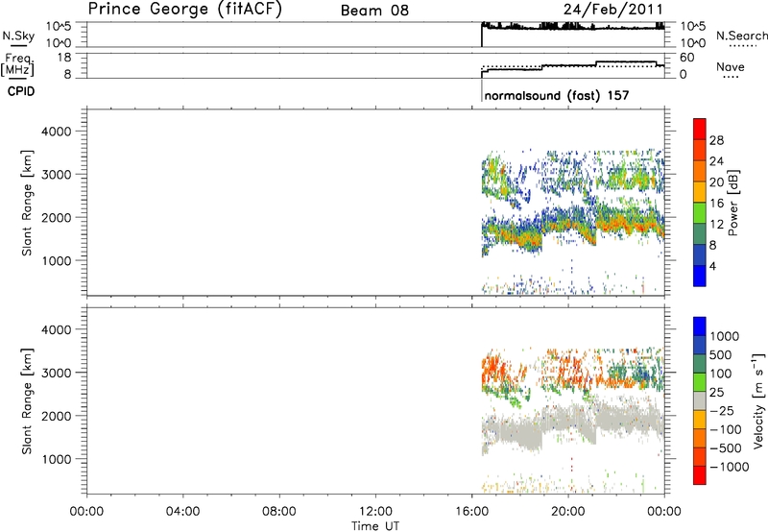Click the orange-green power band near 2000 km
This screenshot has width=768, height=532.
coord(573,228)
